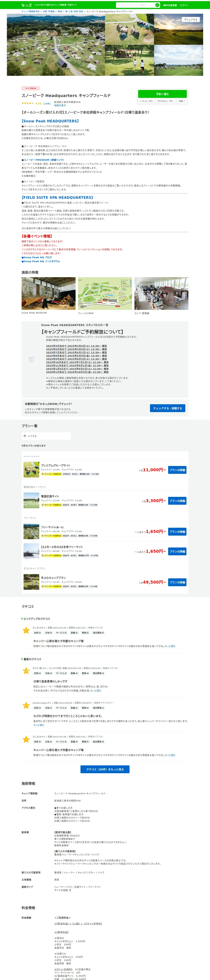Click the green 予約へ進む button
Screen dimensions: 210x980
(x=162, y=94)
